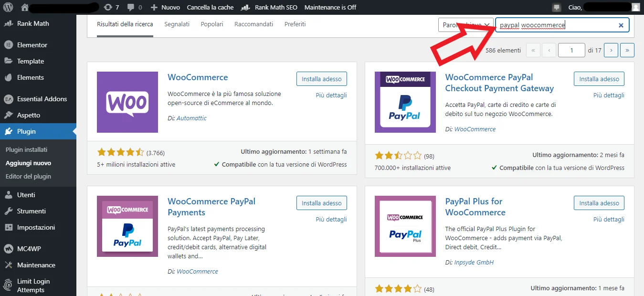Go to last results page
Screen dimensions: 644x296
[627, 50]
